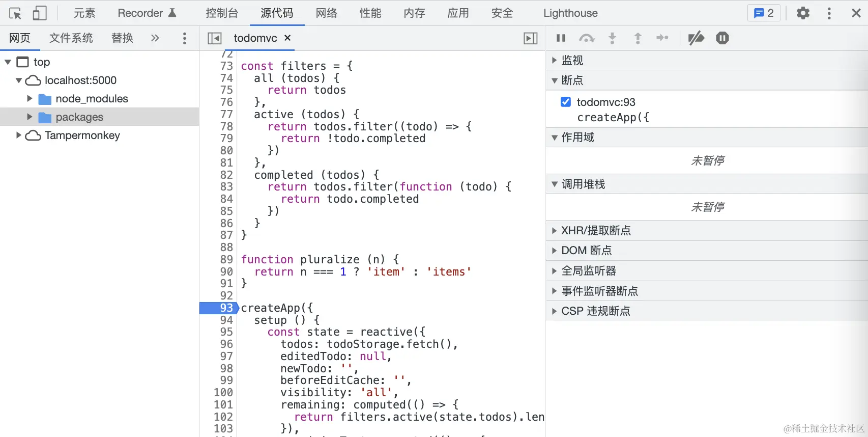Toggle pause on exceptions icon
Screen dimensions: 868x437
tap(722, 38)
